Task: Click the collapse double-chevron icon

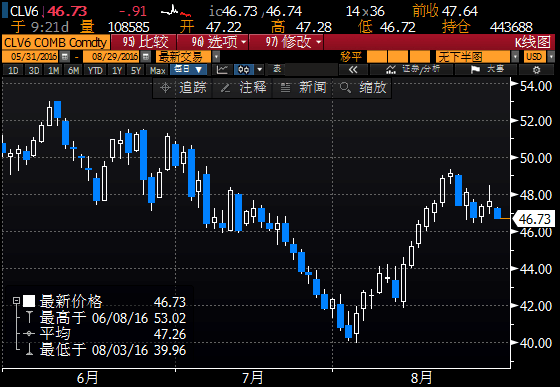Action: pyautogui.click(x=353, y=70)
